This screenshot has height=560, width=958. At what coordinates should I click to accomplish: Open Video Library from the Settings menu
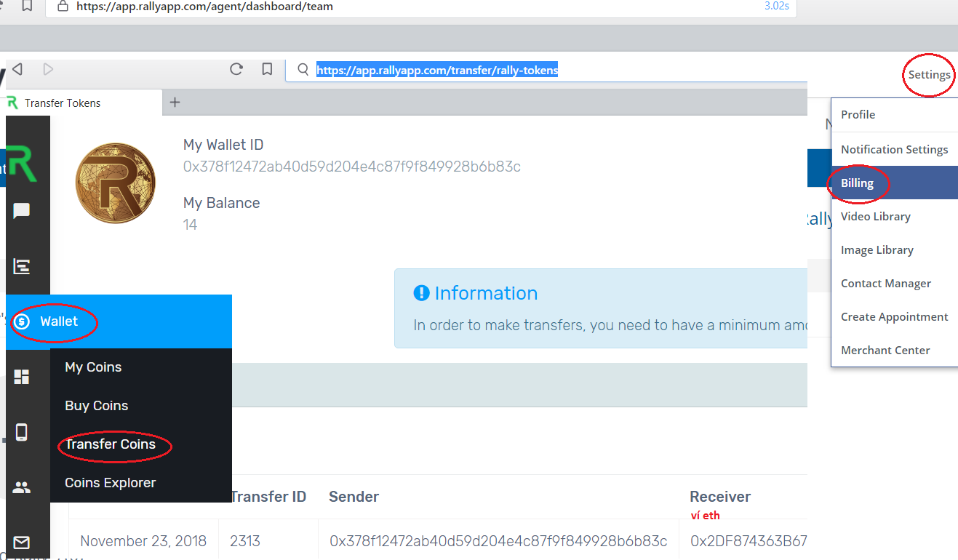(895, 216)
